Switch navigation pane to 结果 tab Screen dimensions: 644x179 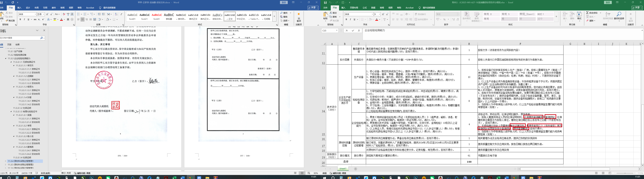coord(18,45)
